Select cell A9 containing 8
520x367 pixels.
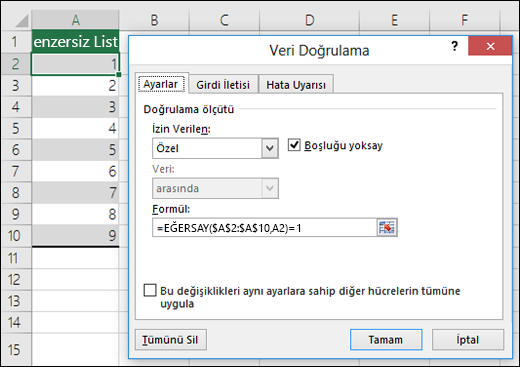pyautogui.click(x=75, y=214)
